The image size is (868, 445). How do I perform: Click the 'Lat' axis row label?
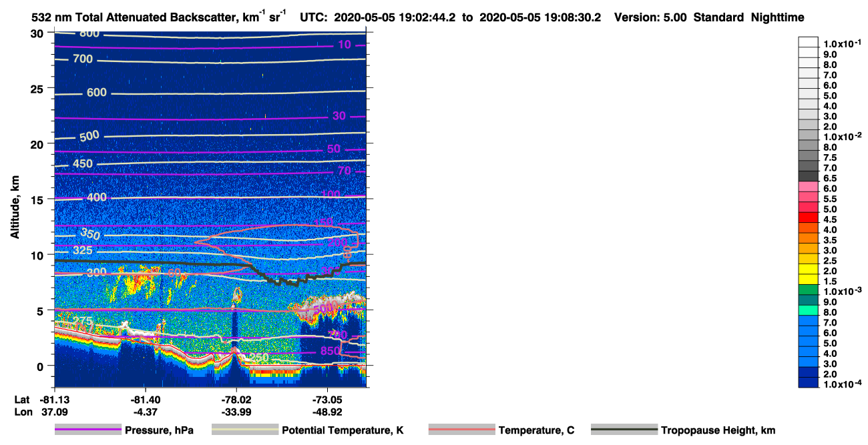[x=22, y=399]
